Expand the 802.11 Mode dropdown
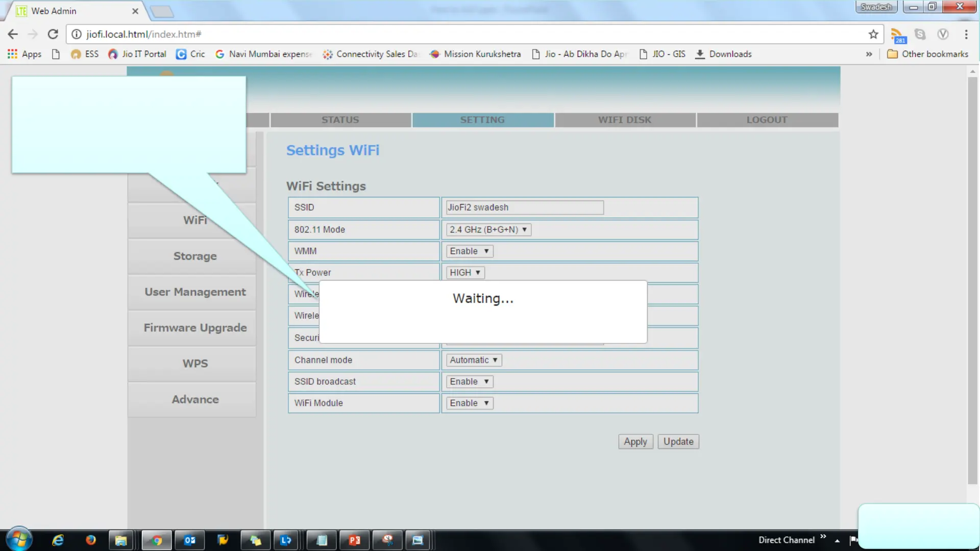980x551 pixels. 488,230
